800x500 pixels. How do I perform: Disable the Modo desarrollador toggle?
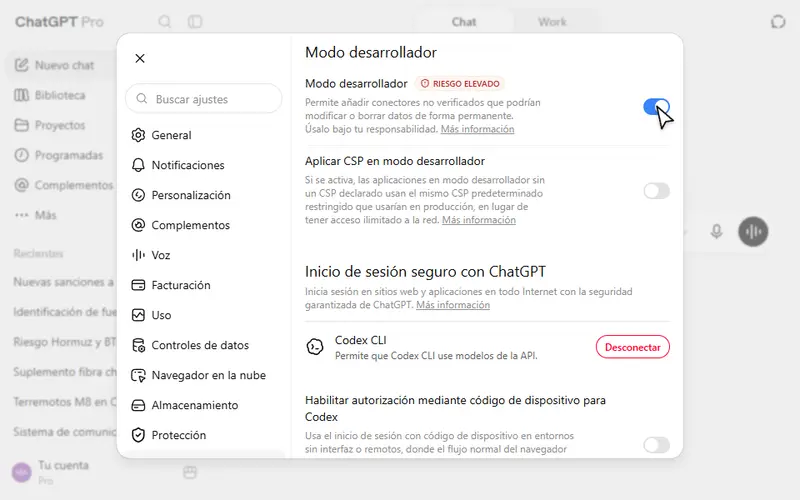coord(656,107)
